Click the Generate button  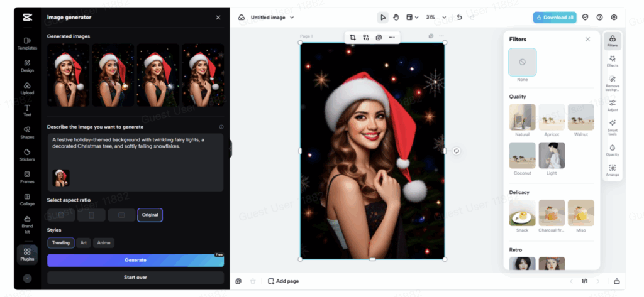click(x=135, y=260)
